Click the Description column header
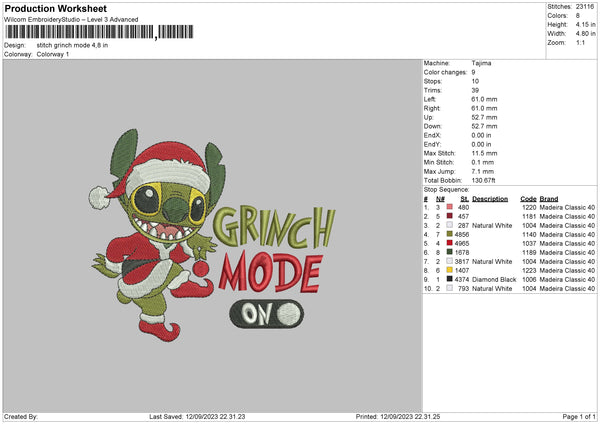This screenshot has width=600, height=424. point(490,199)
